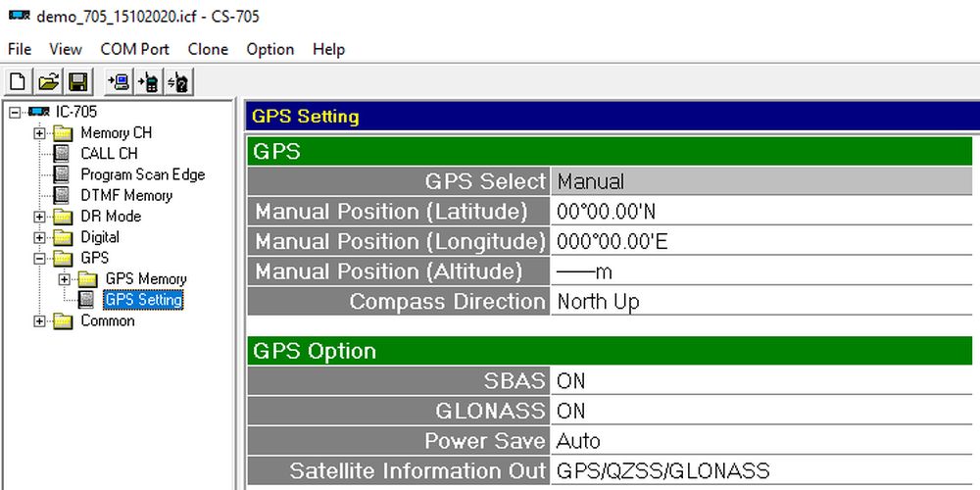The height and width of the screenshot is (490, 980).
Task: Click the GPS folder icon
Action: click(63, 258)
